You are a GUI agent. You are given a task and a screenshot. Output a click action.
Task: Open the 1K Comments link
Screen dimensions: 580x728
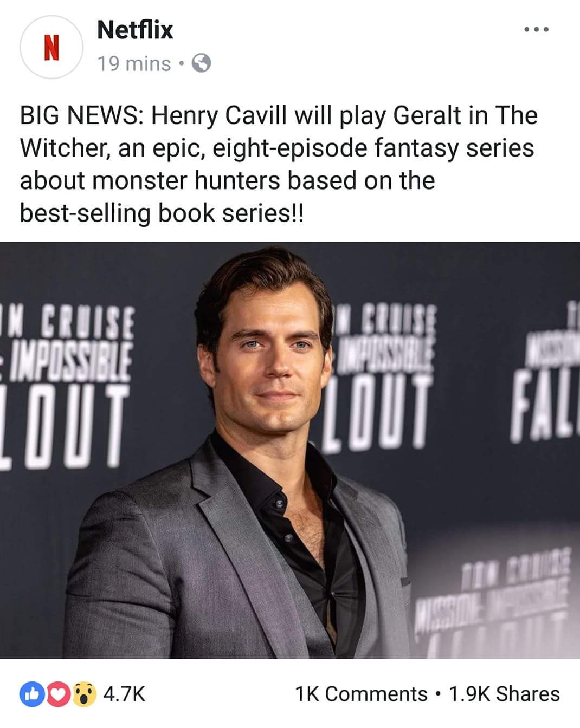361,694
